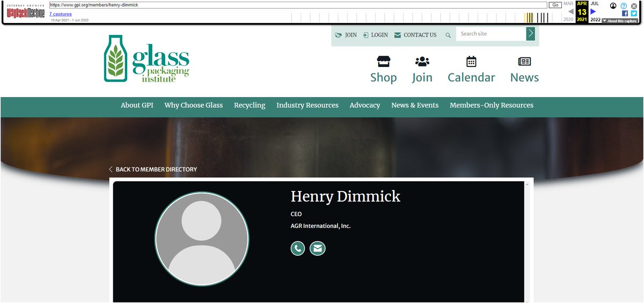This screenshot has width=644, height=303.
Task: Click the Wayback user account icon
Action: (613, 6)
